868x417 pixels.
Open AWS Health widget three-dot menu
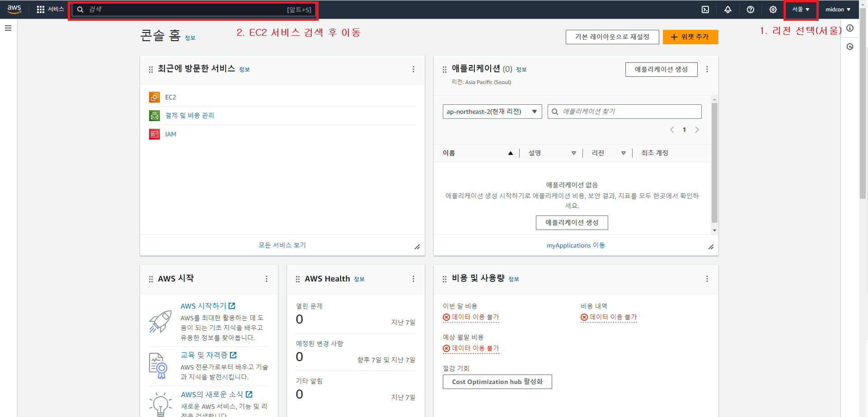413,279
